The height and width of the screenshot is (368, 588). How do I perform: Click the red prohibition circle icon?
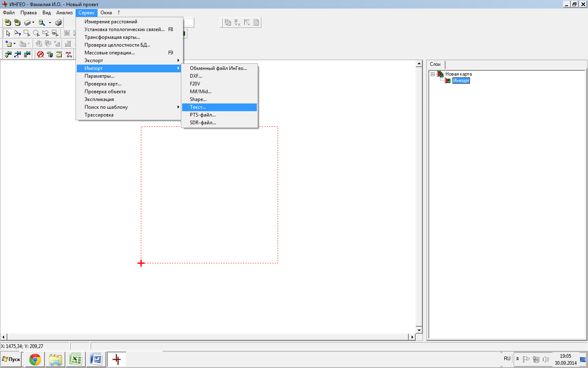[x=40, y=54]
